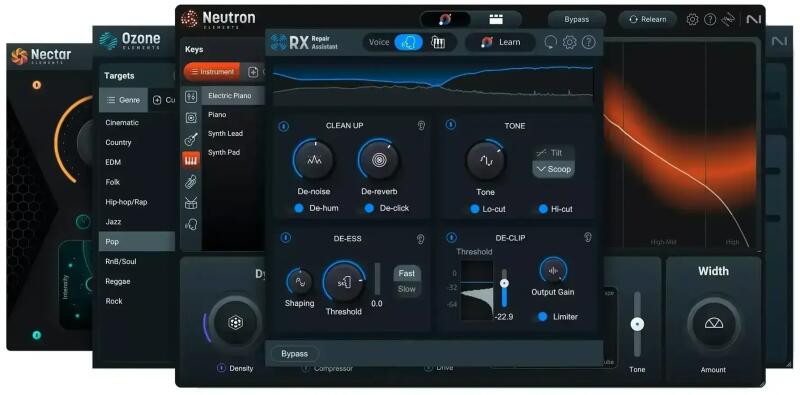This screenshot has height=395, width=800.
Task: Select Tilt tone shape option
Action: coord(554,153)
